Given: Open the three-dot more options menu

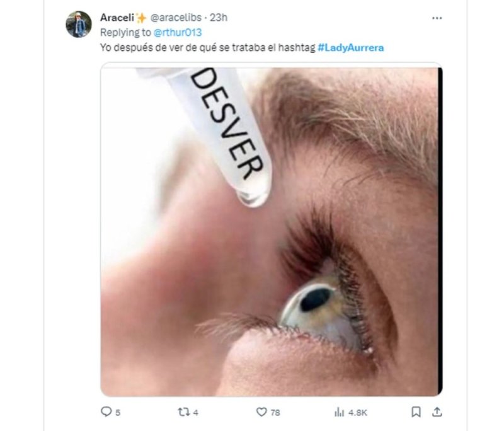Looking at the screenshot, I should [x=437, y=18].
